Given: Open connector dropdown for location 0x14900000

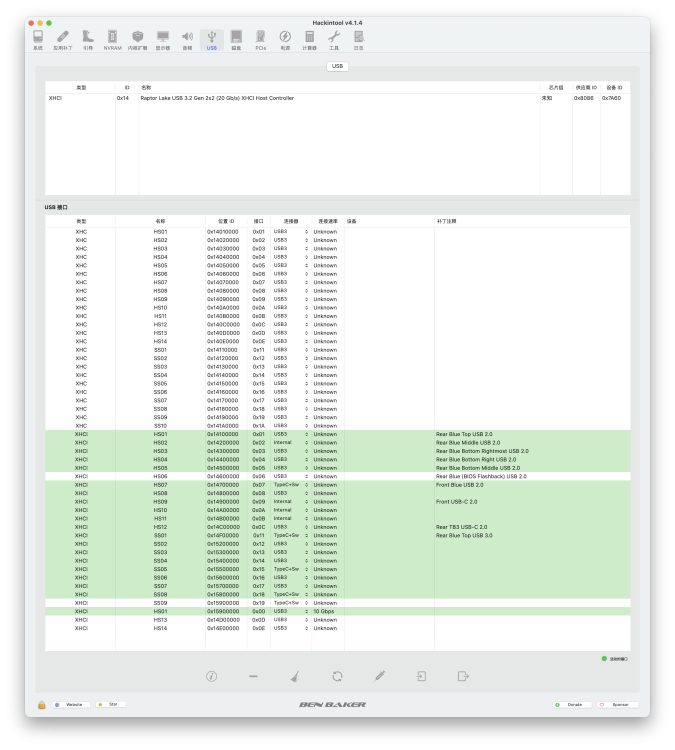Looking at the screenshot, I should point(291,502).
